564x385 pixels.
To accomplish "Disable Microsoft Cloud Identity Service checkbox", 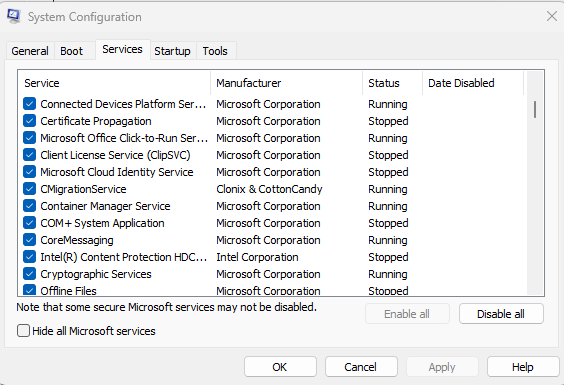I will 29,172.
